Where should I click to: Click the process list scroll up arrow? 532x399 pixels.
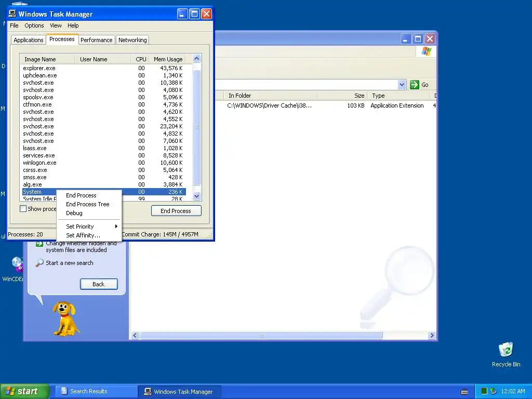[x=196, y=58]
